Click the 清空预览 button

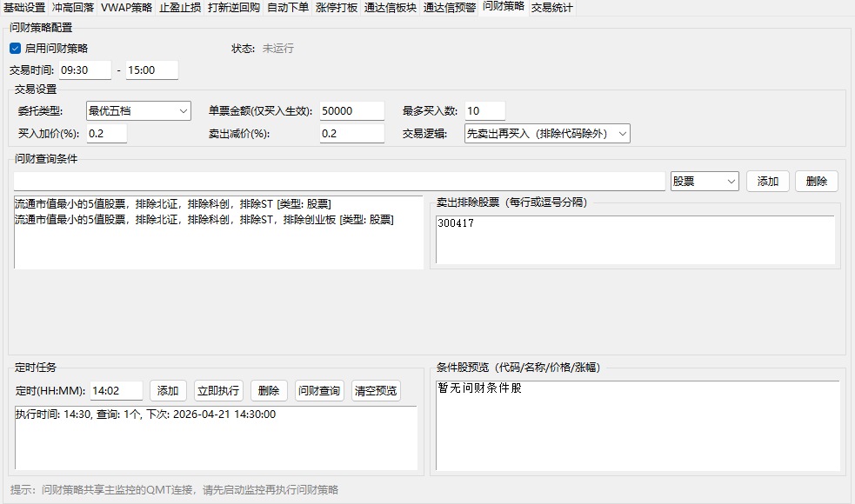point(377,391)
